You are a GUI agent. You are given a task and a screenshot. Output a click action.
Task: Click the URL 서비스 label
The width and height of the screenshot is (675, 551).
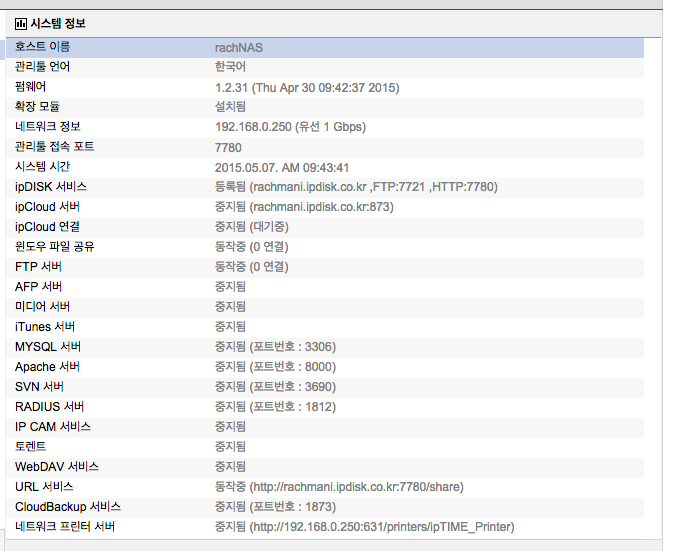(x=44, y=487)
